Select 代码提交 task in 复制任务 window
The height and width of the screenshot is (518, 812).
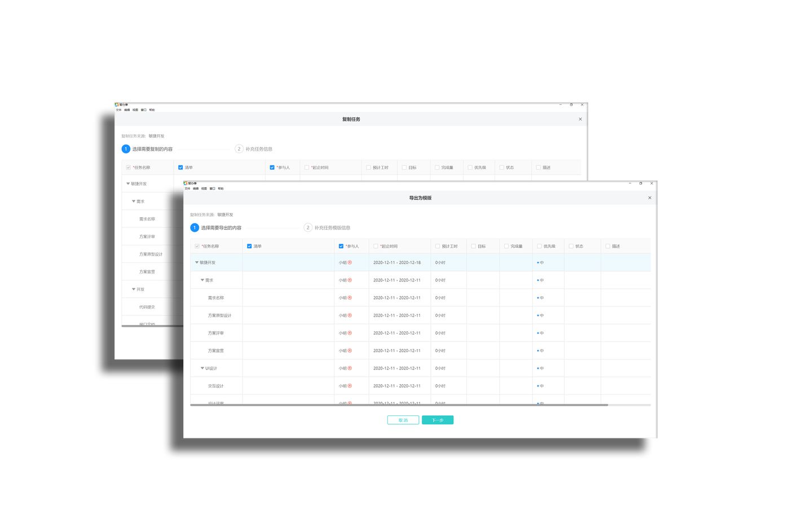147,307
